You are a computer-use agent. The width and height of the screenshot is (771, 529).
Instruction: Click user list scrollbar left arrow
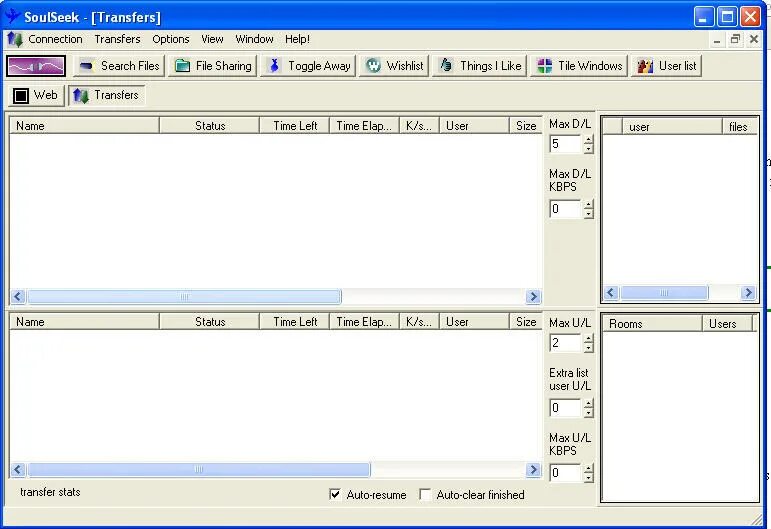tap(611, 293)
